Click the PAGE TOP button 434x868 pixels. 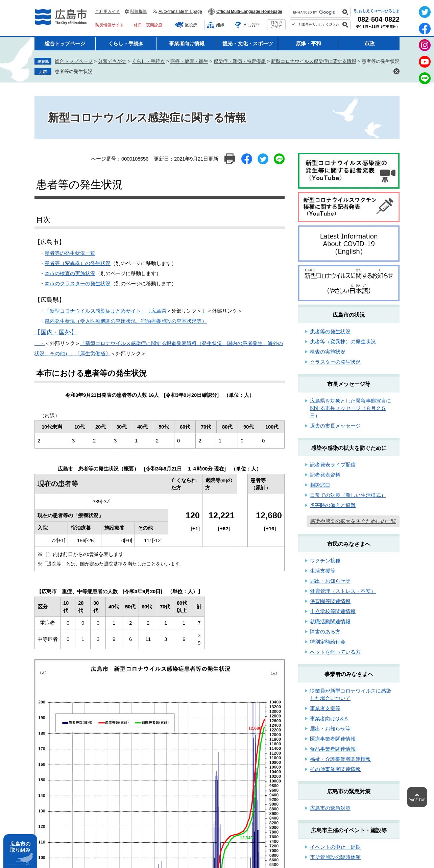[x=417, y=797]
